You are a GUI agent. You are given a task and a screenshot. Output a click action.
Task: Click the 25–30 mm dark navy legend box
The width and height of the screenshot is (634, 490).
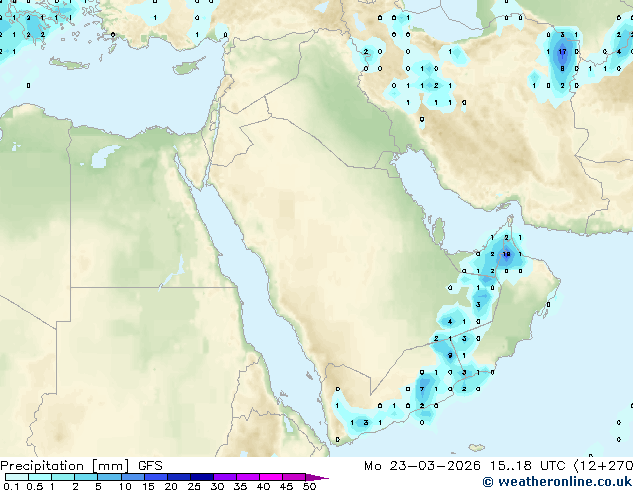[202, 477]
